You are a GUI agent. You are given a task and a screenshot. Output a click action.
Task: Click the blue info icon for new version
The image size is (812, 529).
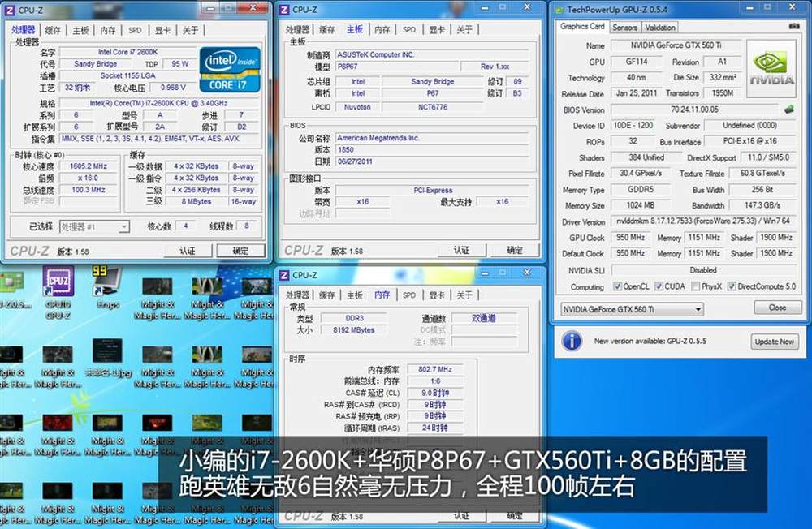point(572,341)
